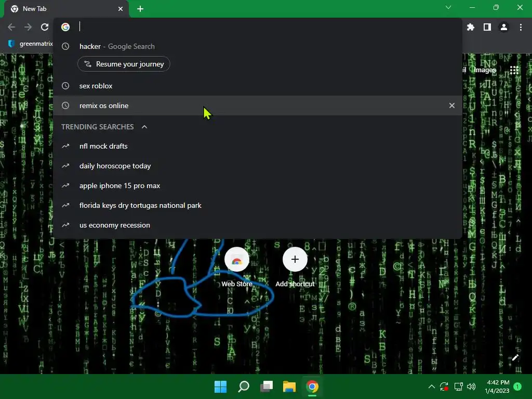Open the tab search dropdown arrow
This screenshot has width=532, height=399.
click(x=448, y=7)
